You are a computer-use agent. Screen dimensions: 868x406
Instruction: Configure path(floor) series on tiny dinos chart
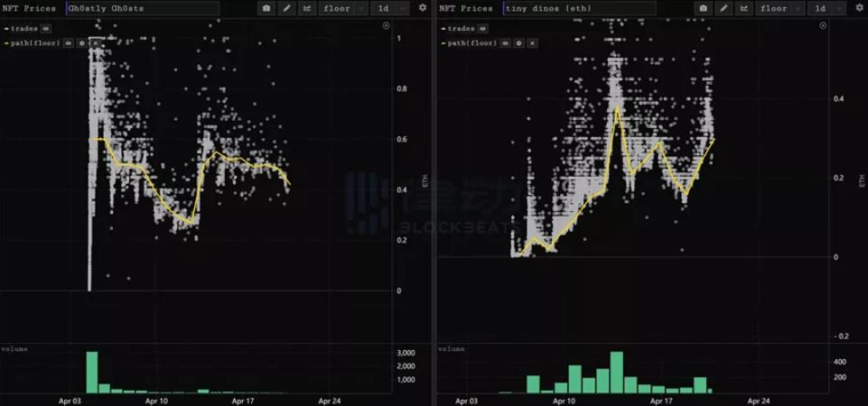click(x=519, y=42)
